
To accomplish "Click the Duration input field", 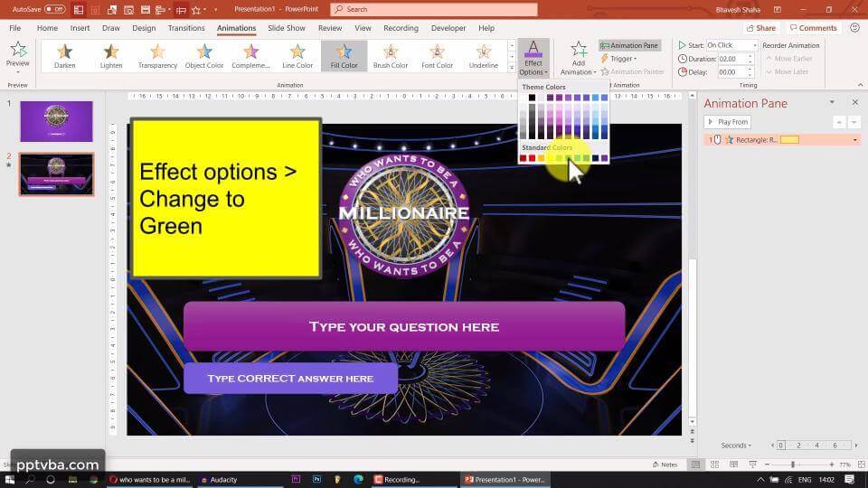I will click(x=733, y=59).
